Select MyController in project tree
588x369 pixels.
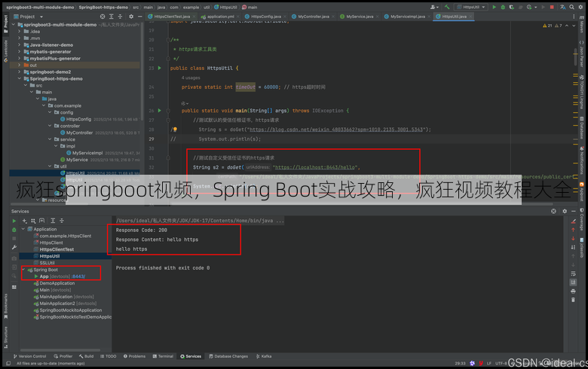[x=79, y=133]
